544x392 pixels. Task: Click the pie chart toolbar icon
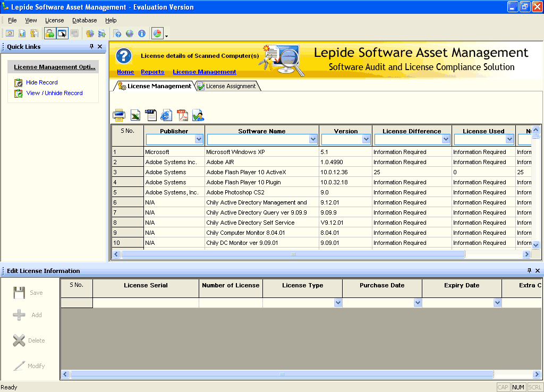[157, 33]
